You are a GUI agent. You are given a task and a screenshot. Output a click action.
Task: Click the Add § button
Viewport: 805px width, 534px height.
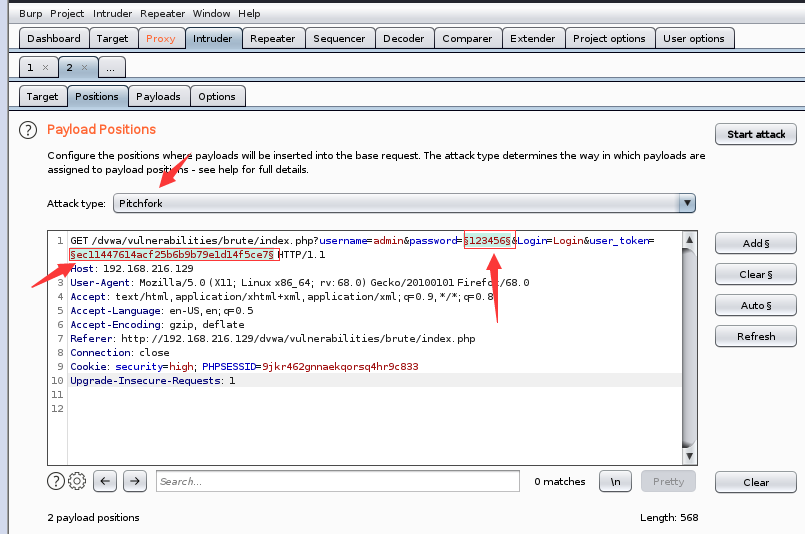click(756, 243)
